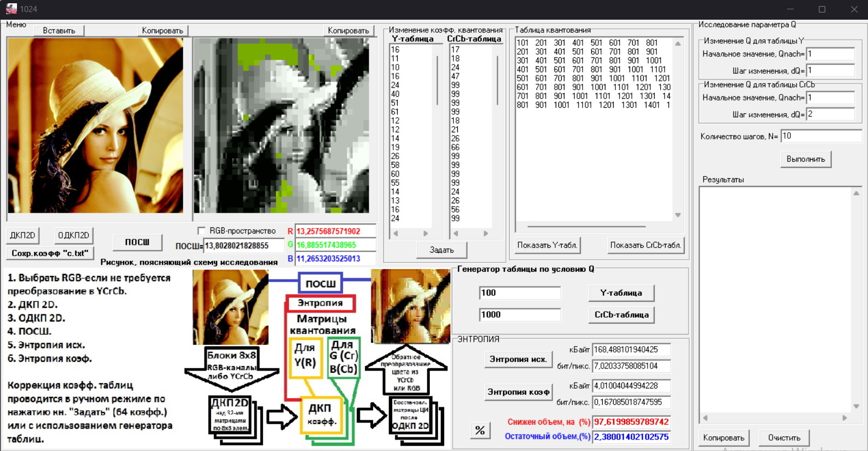Click quantization table scroll down arrow

pos(678,215)
